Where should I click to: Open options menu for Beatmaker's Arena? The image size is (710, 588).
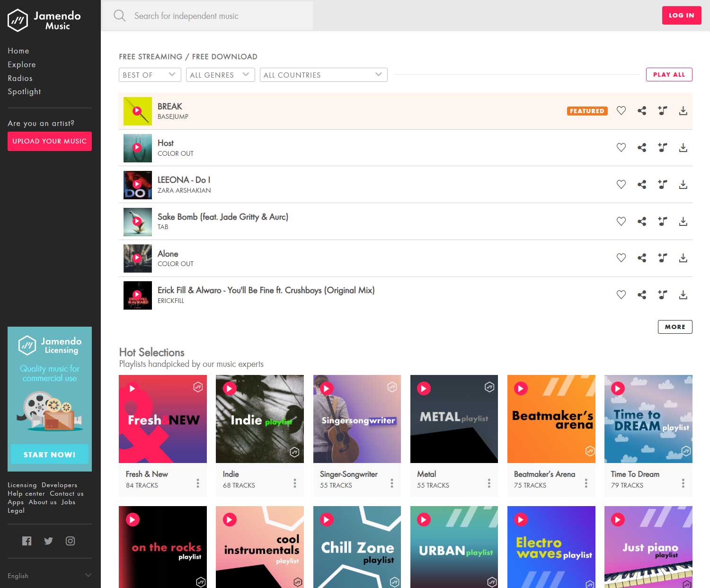pos(586,483)
